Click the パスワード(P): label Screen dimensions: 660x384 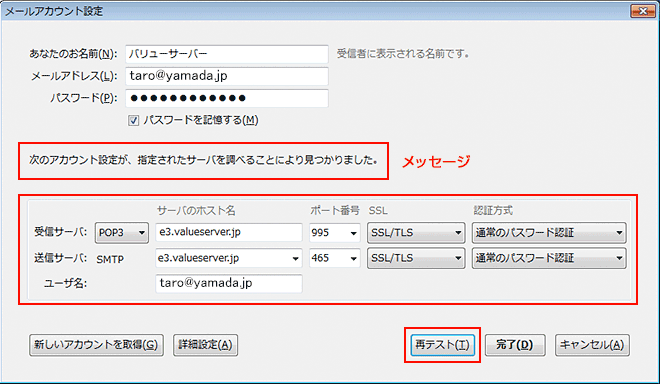tap(84, 98)
